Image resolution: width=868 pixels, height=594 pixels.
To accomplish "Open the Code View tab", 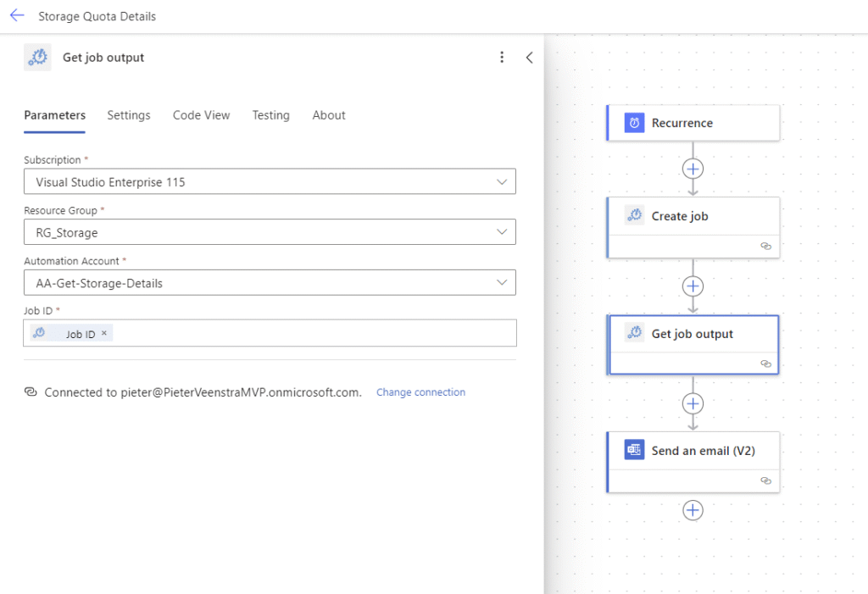I will pyautogui.click(x=202, y=115).
